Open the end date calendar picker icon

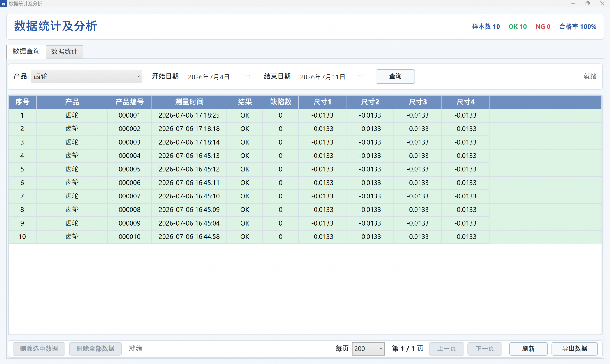coord(360,77)
